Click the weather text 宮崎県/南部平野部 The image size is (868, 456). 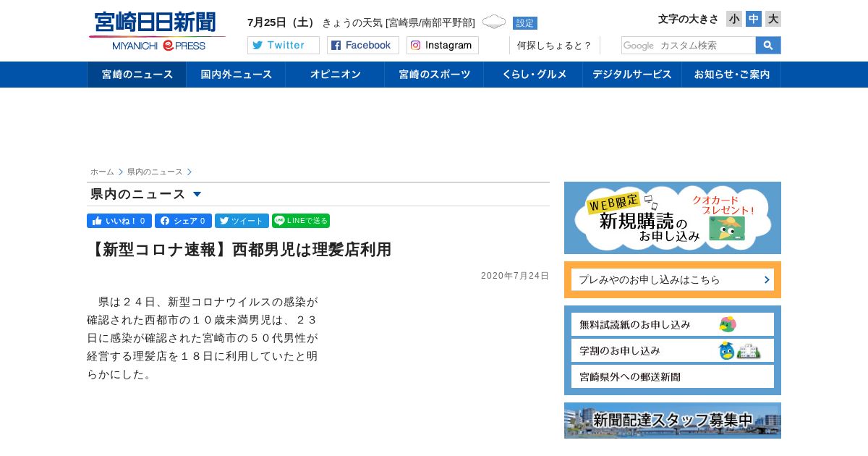[x=430, y=22]
